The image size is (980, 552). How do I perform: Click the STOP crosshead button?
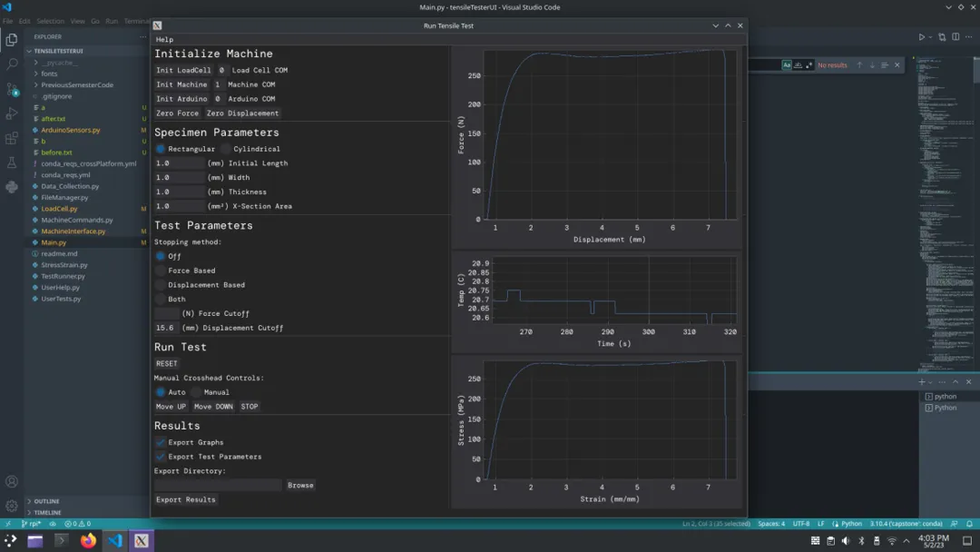click(250, 407)
